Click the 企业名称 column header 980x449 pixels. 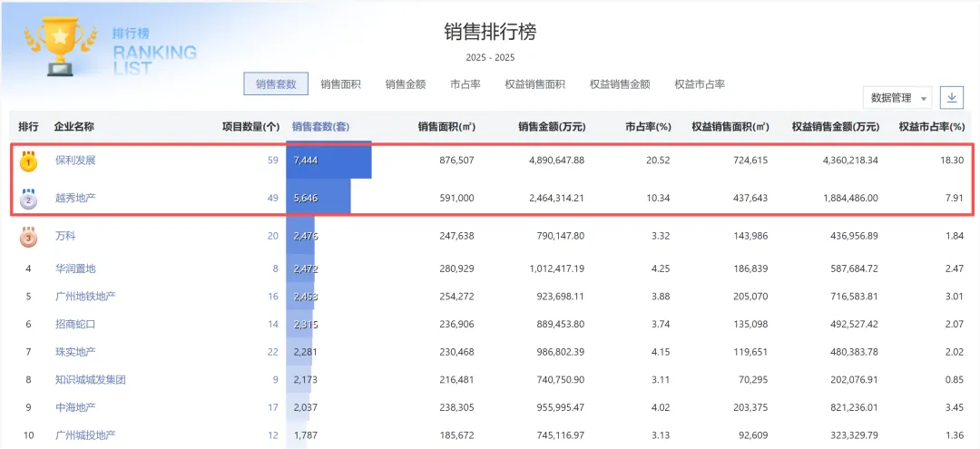74,127
